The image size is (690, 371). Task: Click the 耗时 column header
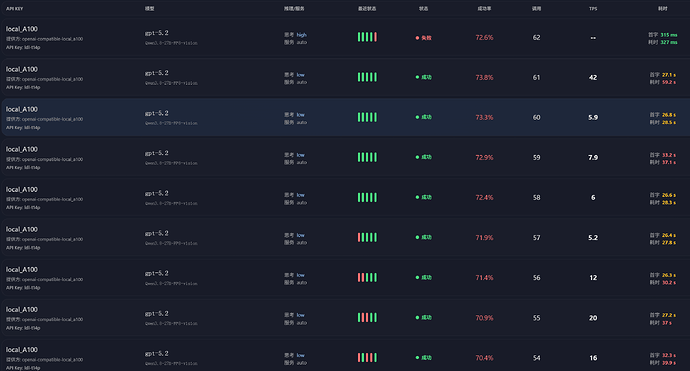(663, 8)
